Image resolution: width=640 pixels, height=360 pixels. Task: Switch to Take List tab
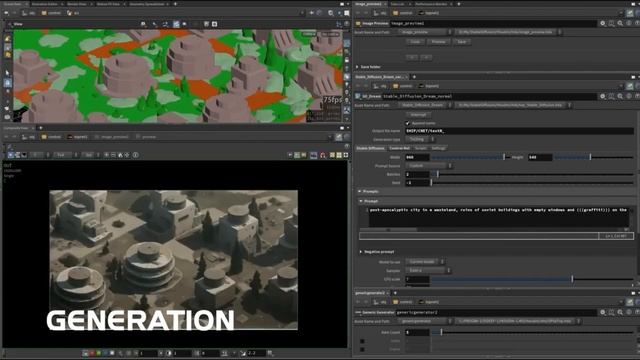point(397,4)
